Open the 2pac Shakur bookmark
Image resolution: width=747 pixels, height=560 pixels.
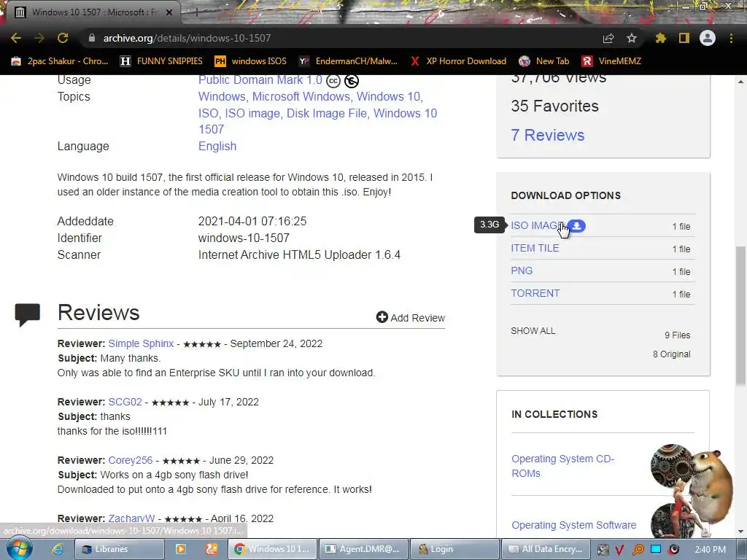[60, 61]
